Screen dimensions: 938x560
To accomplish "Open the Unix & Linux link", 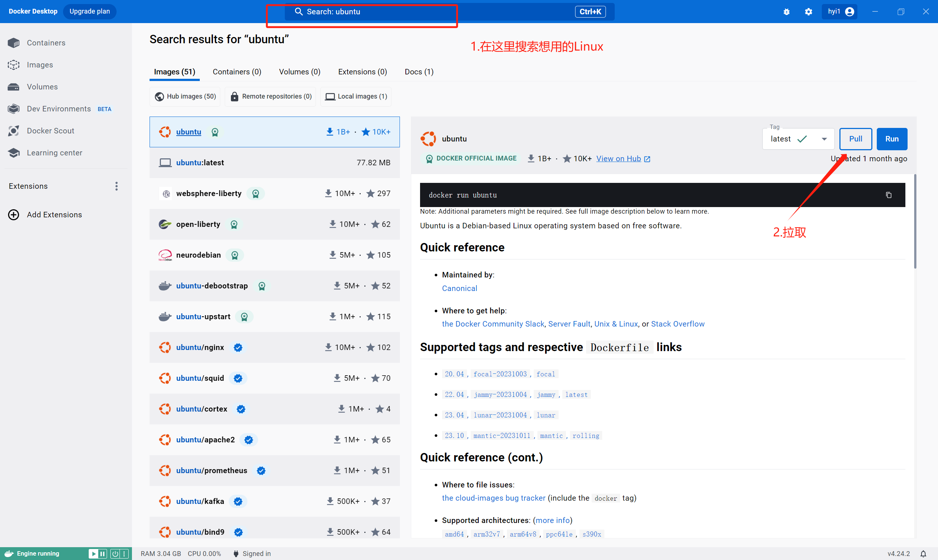I will (616, 324).
